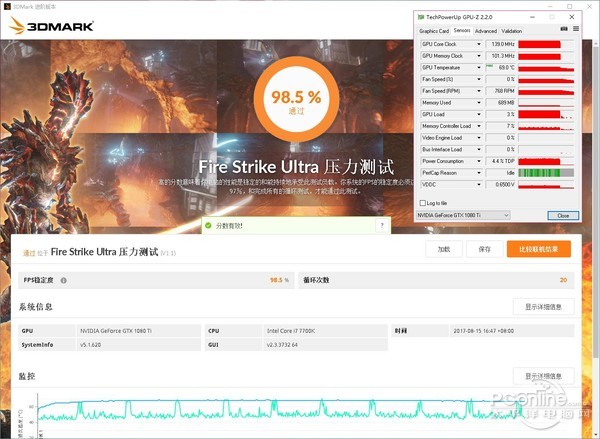Close GPU-Z with the title bar X
Image resolution: width=600 pixels, height=439 pixels.
tap(572, 17)
